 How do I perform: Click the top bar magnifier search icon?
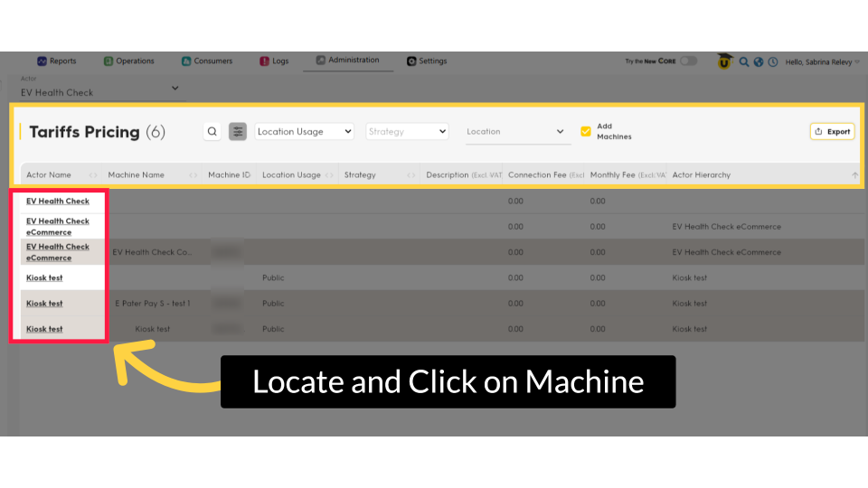tap(744, 62)
